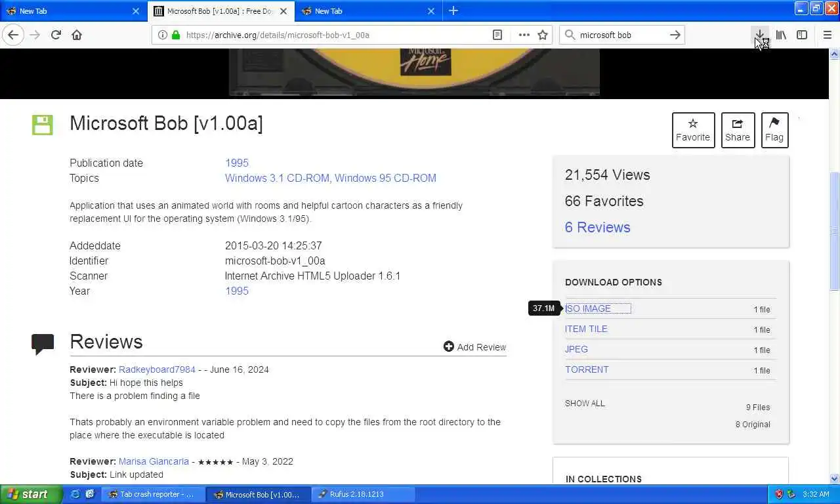Download the TORRENT file

coord(587,369)
